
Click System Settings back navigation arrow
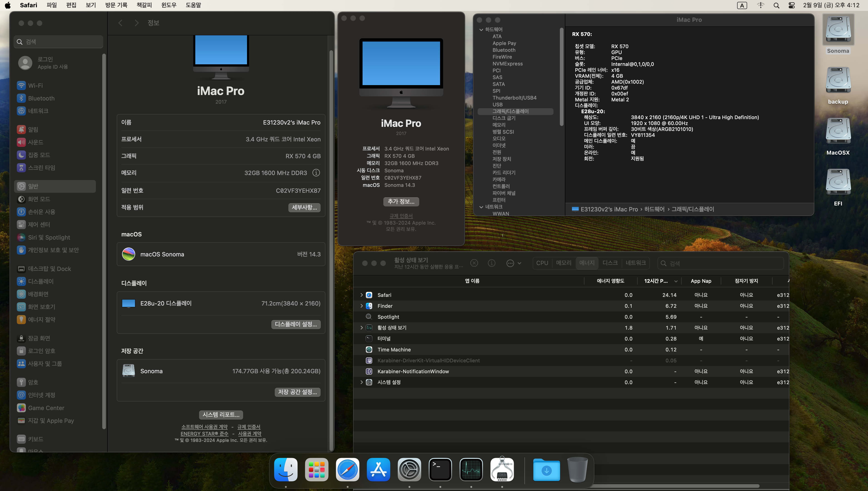click(x=120, y=23)
